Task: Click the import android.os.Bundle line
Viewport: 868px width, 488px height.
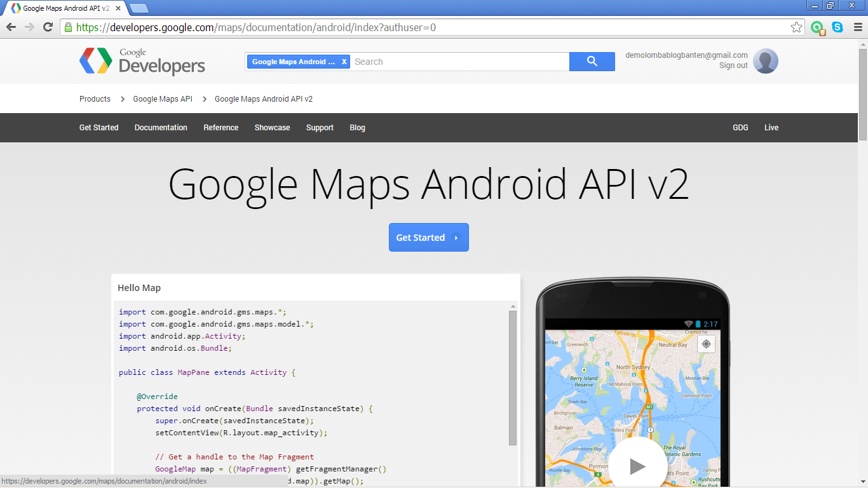Action: [175, 348]
